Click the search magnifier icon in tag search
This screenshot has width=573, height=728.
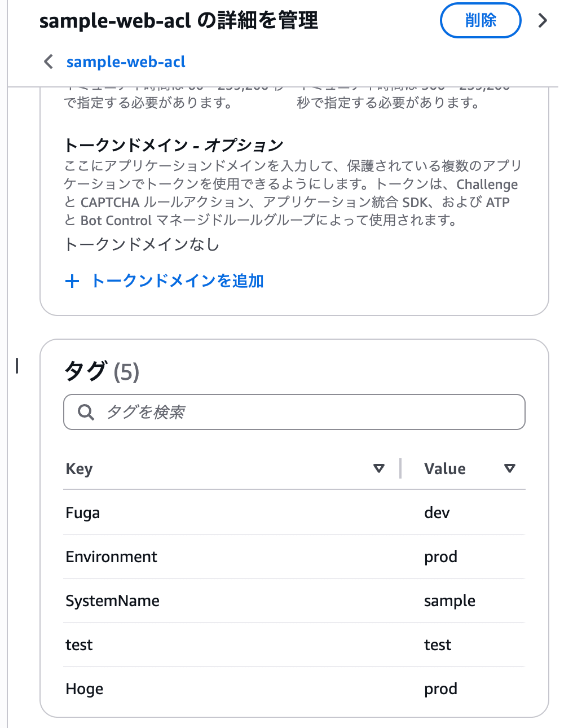tap(85, 412)
